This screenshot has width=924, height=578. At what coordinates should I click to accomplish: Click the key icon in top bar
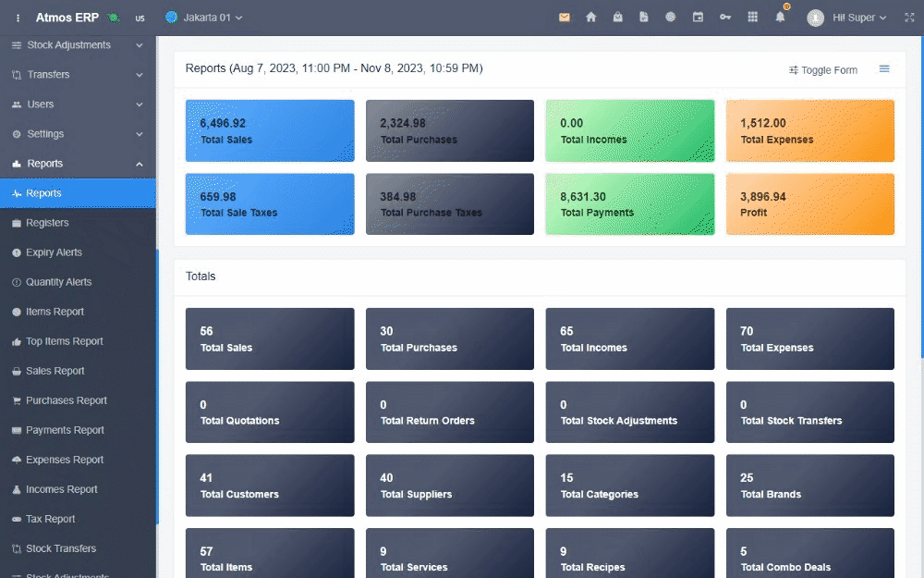724,17
